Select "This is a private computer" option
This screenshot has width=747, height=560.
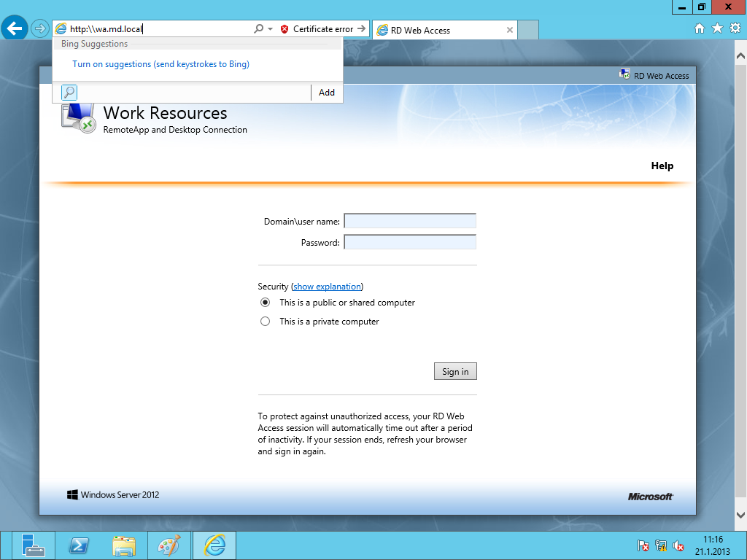click(x=266, y=322)
